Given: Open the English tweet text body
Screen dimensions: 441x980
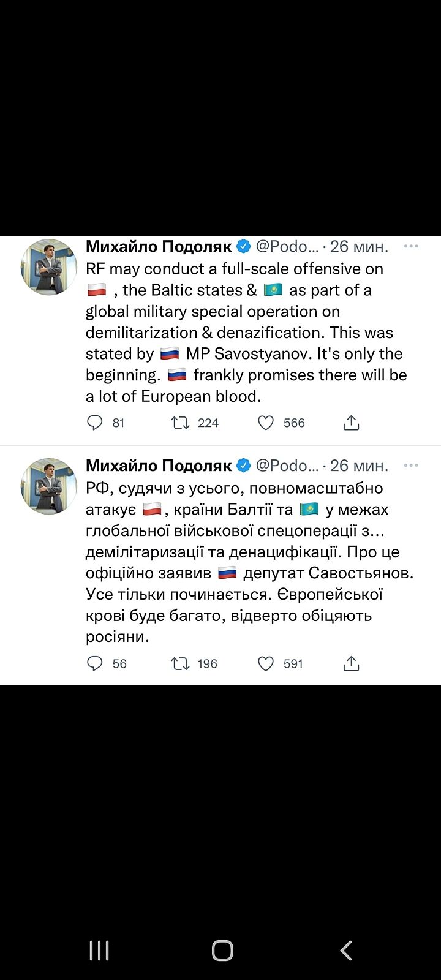Looking at the screenshot, I should point(245,333).
